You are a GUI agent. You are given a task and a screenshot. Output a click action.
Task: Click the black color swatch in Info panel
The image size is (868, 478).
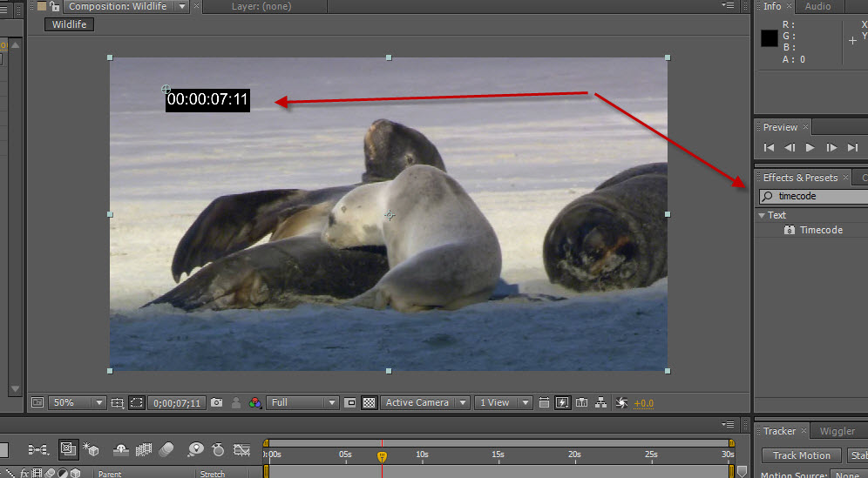click(770, 38)
